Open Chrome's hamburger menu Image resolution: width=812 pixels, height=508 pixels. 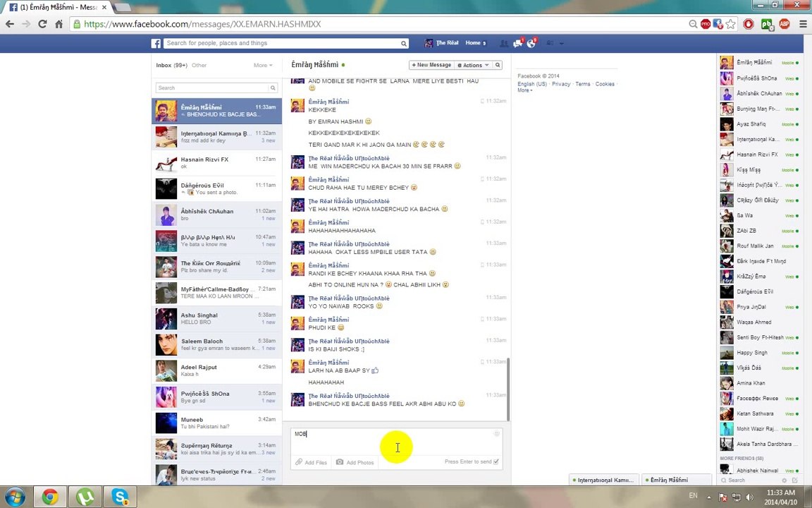pyautogui.click(x=803, y=24)
